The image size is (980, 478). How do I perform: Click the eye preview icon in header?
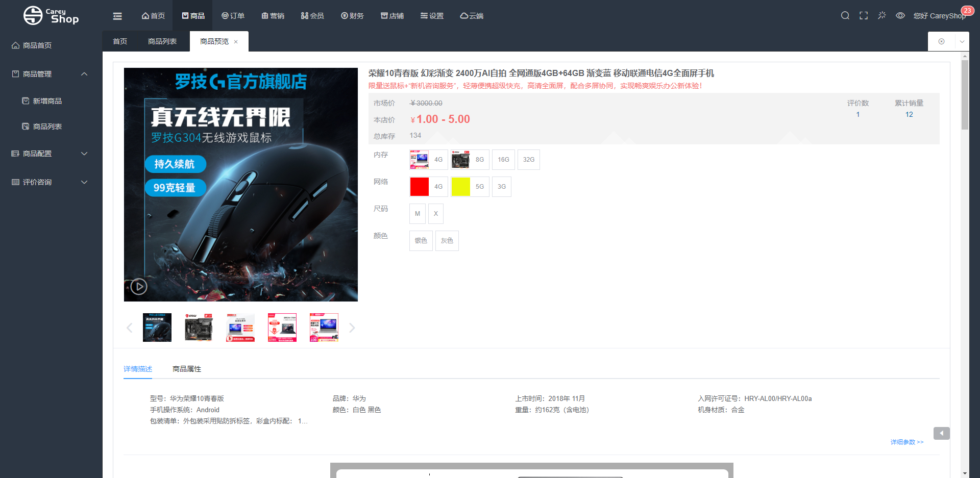tap(900, 15)
